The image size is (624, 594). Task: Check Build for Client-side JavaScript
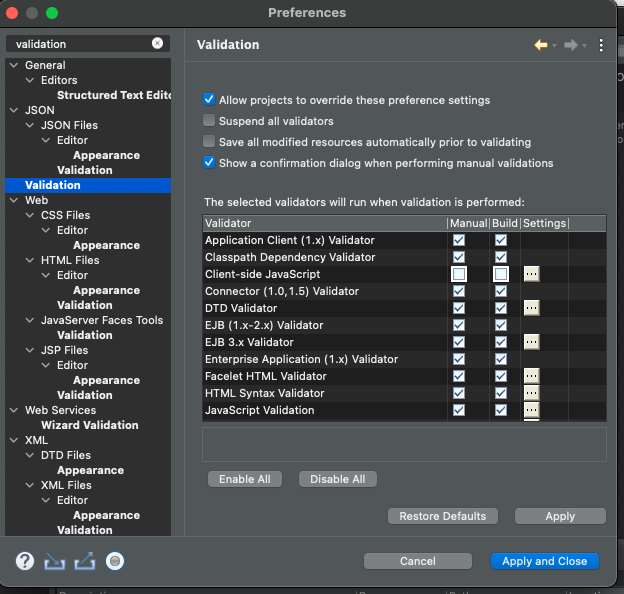coord(501,274)
